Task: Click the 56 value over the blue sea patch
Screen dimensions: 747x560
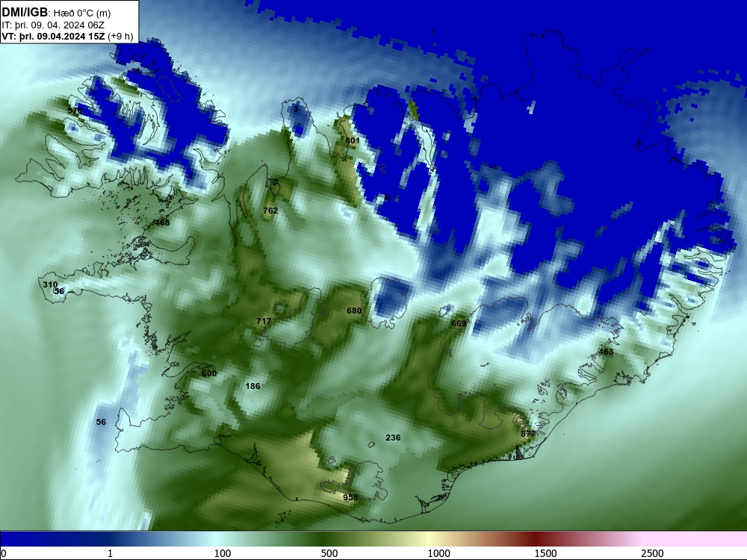Action: (101, 422)
